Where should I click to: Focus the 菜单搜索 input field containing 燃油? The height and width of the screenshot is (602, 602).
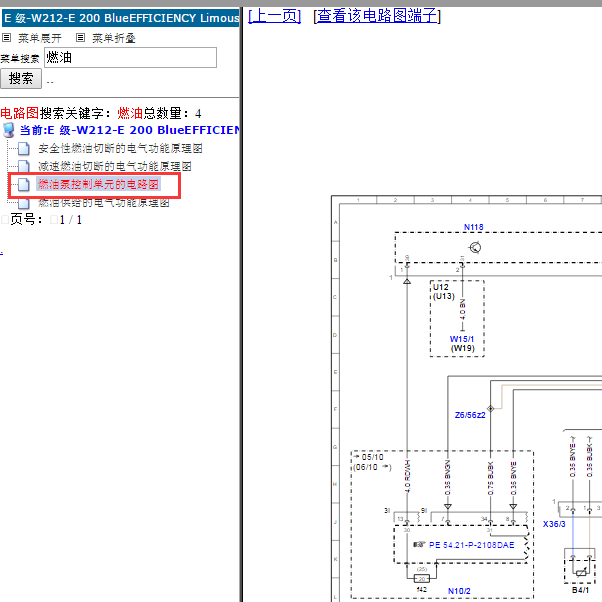point(131,58)
